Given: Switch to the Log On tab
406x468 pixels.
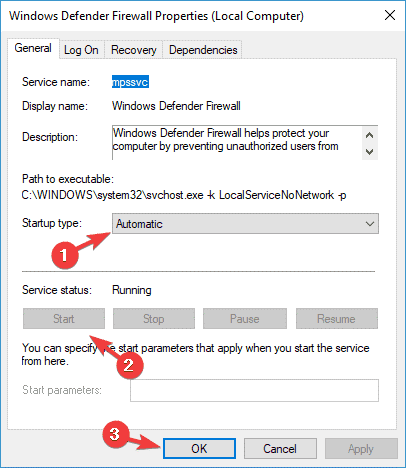Looking at the screenshot, I should [x=81, y=50].
